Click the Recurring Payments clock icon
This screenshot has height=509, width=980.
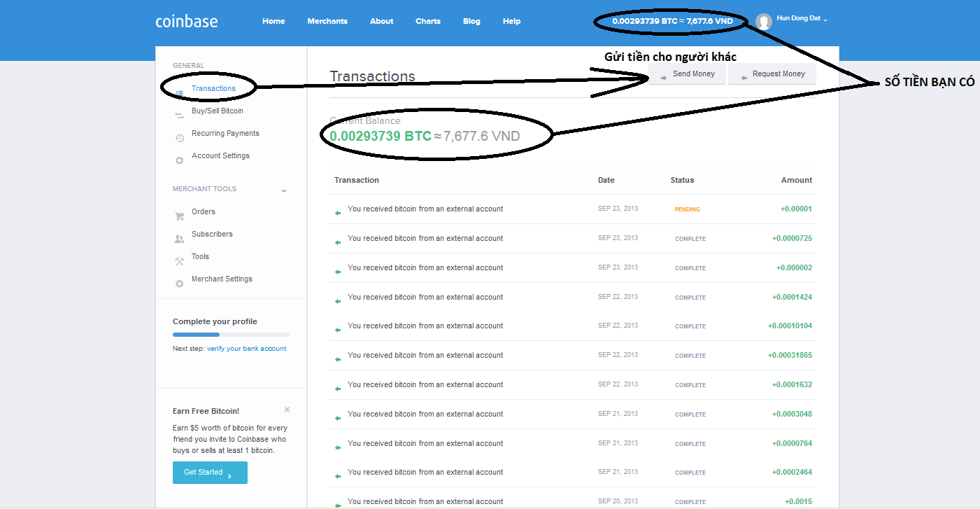coord(179,138)
